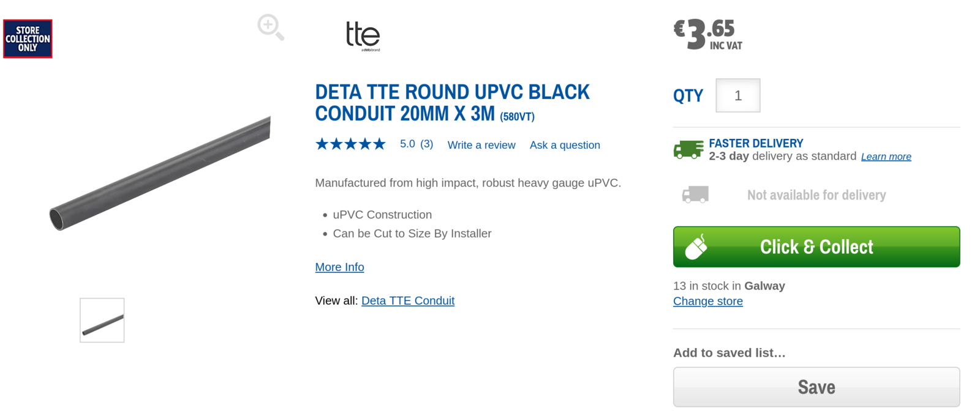The width and height of the screenshot is (980, 413).
Task: Click the €3.65 price label
Action: (x=707, y=34)
